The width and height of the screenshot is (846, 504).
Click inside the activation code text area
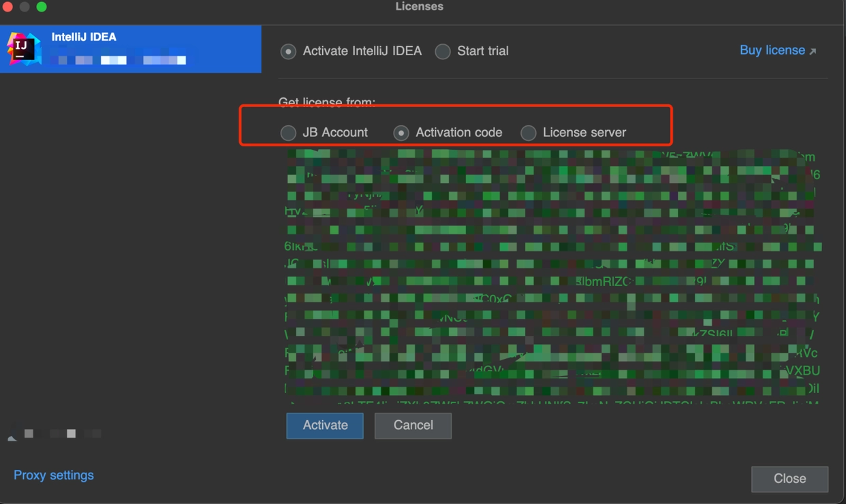552,272
